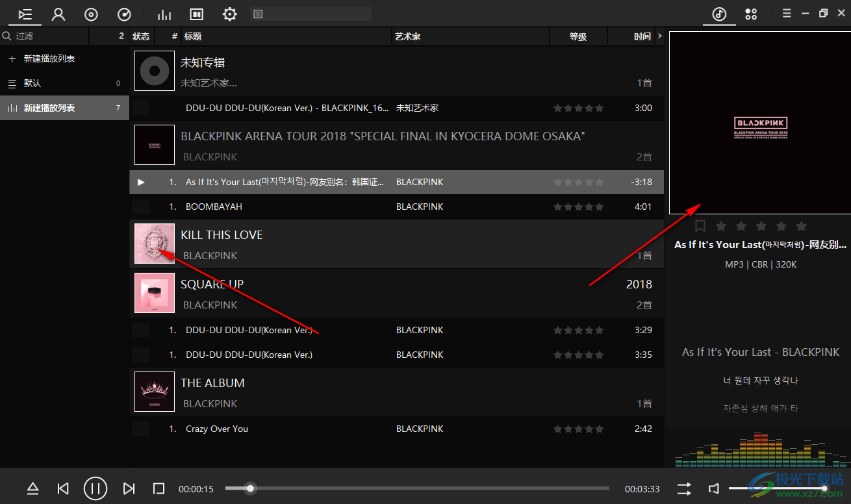Click the elapsed time 00:00:15
Viewport: 851px width, 504px height.
(196, 489)
